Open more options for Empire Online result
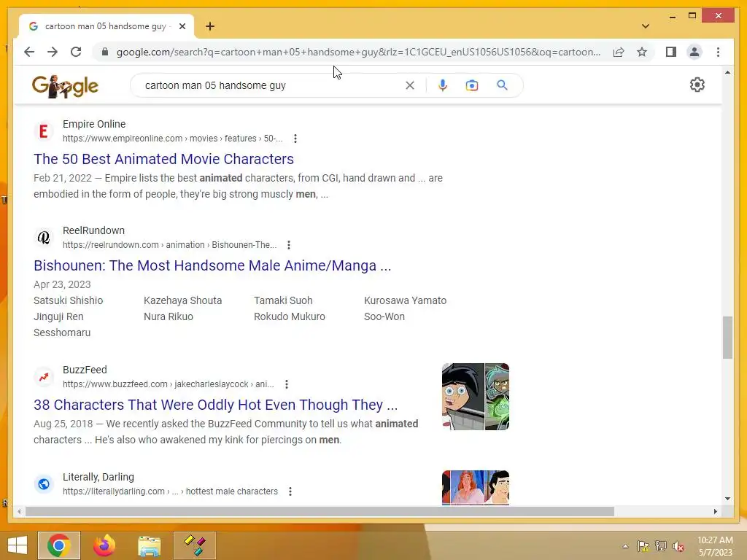 295,139
